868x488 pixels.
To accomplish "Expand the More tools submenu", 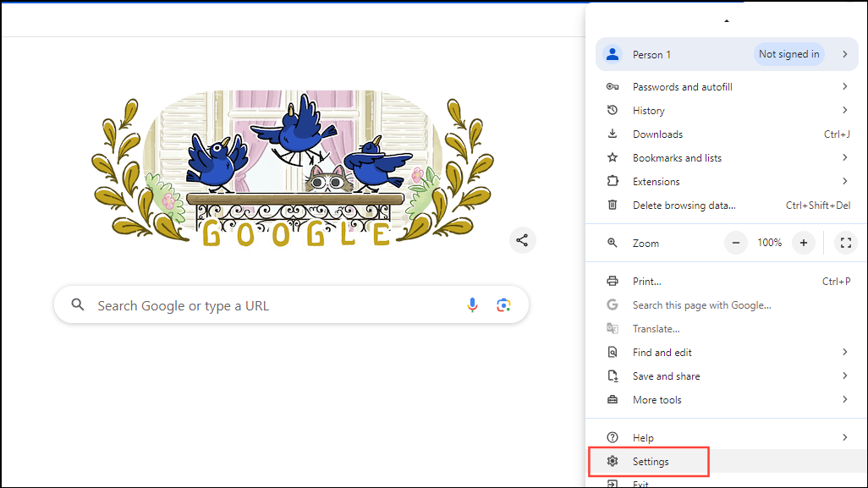I will (x=844, y=399).
